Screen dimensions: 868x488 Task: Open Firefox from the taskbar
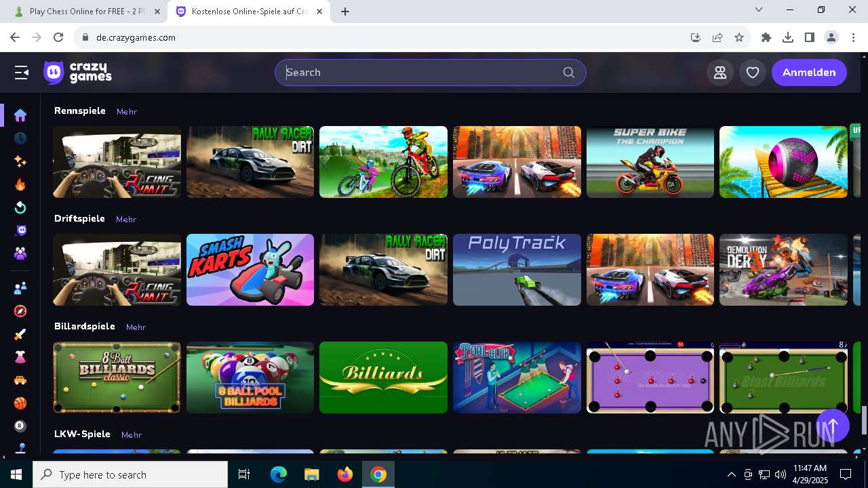click(345, 474)
